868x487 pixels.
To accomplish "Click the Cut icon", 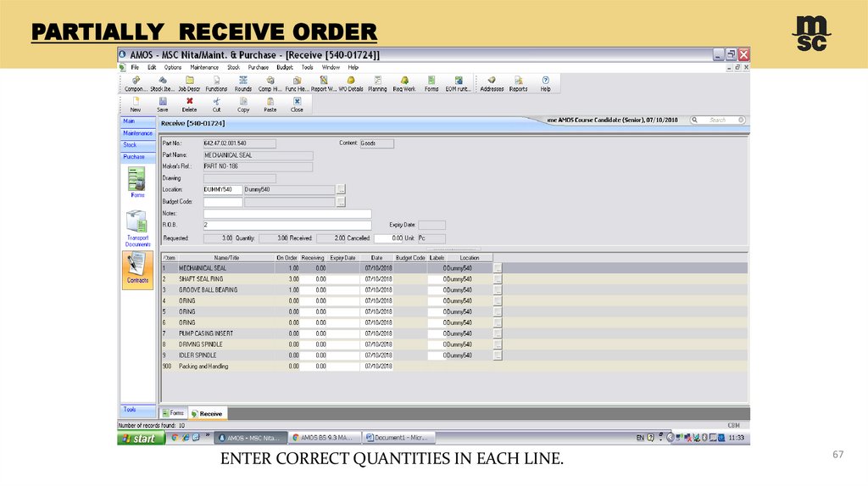I will click(x=216, y=104).
